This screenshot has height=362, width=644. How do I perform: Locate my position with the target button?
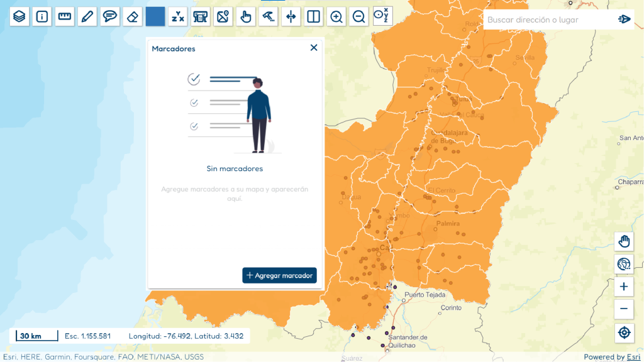tap(624, 332)
